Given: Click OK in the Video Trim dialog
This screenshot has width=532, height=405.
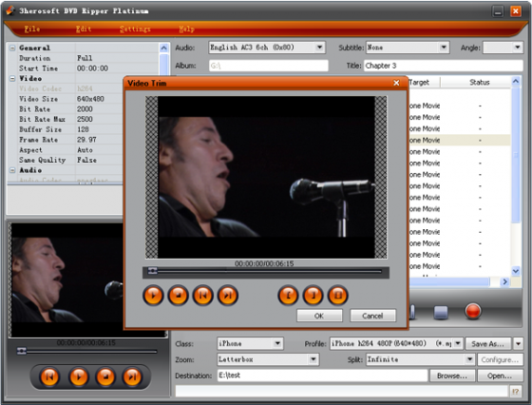Looking at the screenshot, I should click(x=319, y=316).
